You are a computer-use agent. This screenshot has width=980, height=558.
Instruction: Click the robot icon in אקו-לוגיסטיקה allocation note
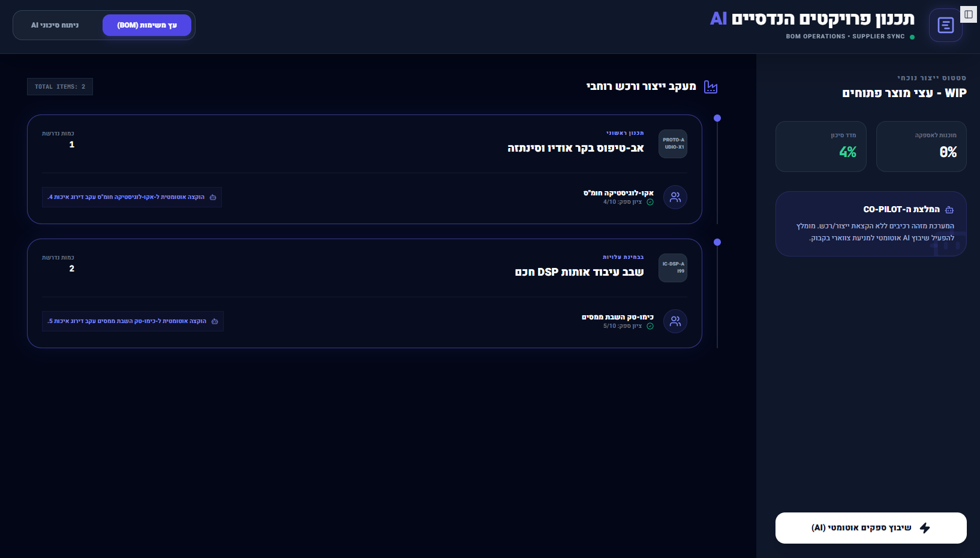point(213,197)
